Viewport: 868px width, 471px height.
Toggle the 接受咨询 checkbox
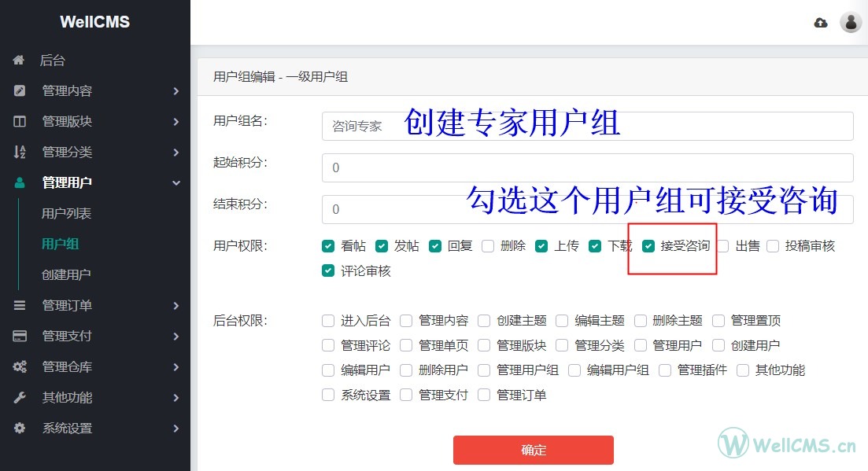(648, 246)
